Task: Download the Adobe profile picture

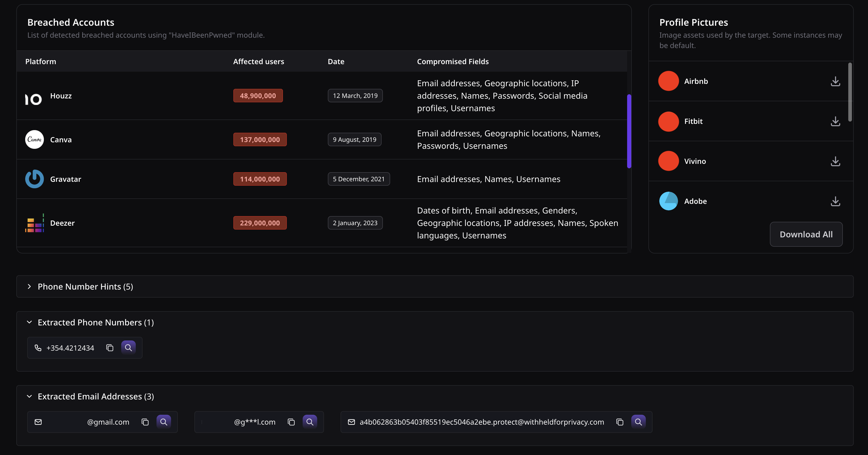Action: click(x=835, y=201)
